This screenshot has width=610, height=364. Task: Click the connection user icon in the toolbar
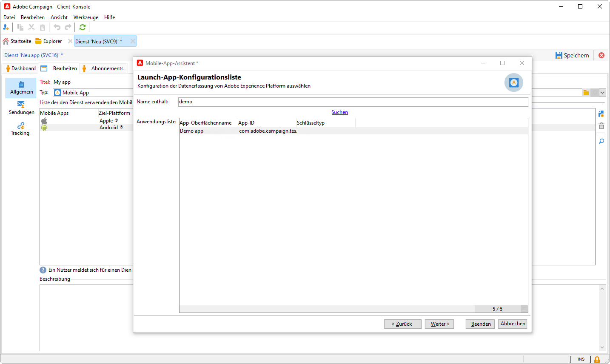[6, 27]
